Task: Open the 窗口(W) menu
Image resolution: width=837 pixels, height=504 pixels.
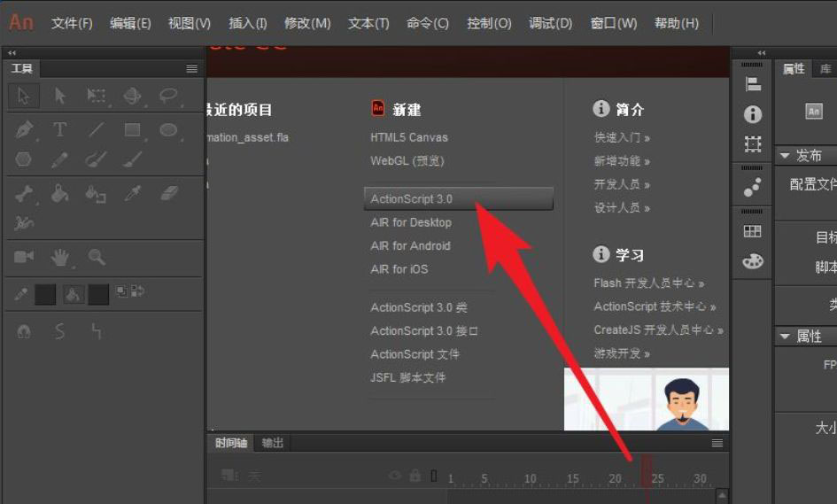Action: [614, 24]
